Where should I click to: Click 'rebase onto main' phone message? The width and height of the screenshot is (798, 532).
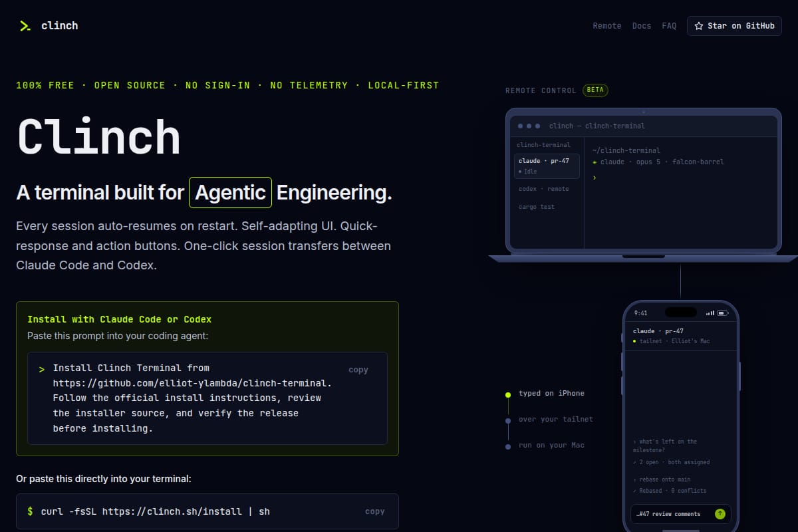click(662, 479)
